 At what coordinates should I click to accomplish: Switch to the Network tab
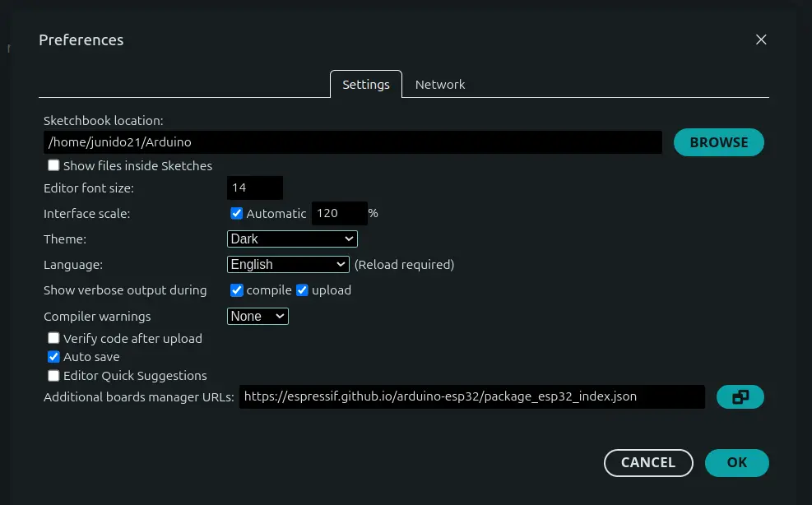tap(440, 84)
